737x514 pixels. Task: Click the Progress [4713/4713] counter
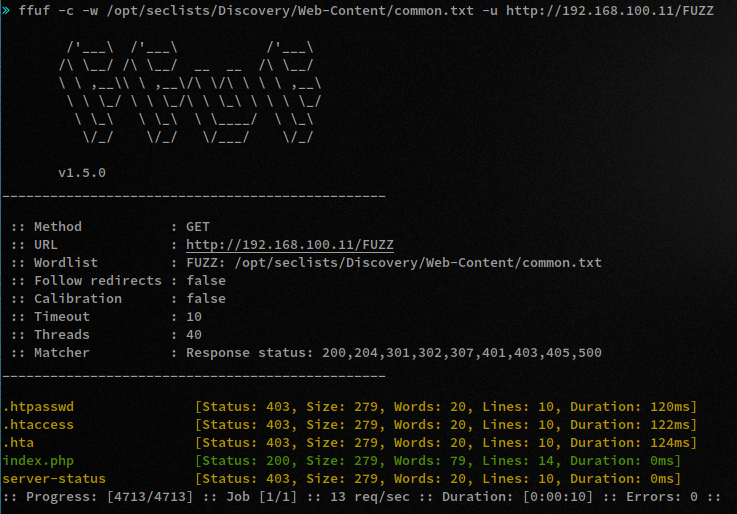pos(110,497)
